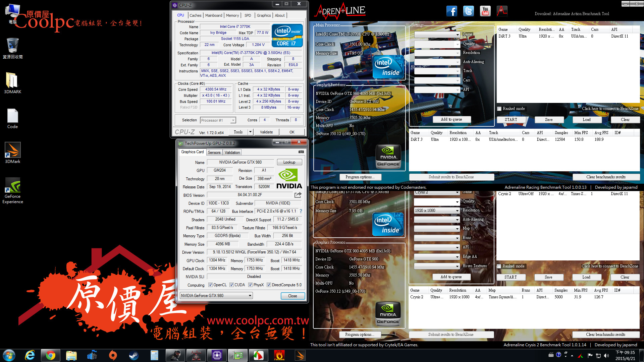Click the Adrenaline 'A' logo icon beside YouTube
This screenshot has height=362, width=644.
coord(502,11)
